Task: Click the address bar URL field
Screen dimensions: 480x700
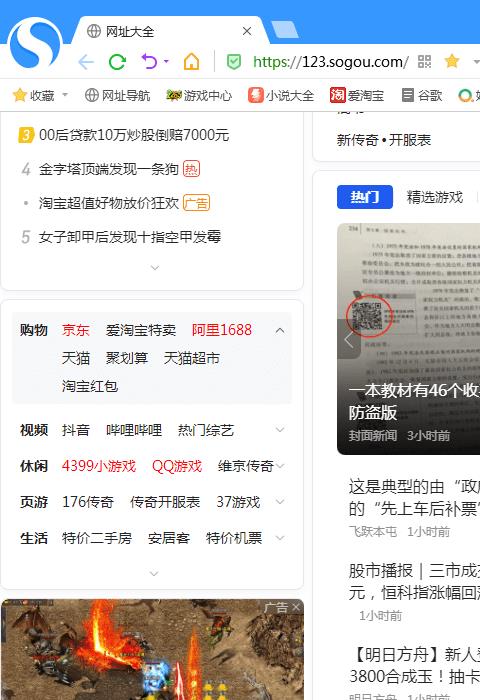Action: 330,62
